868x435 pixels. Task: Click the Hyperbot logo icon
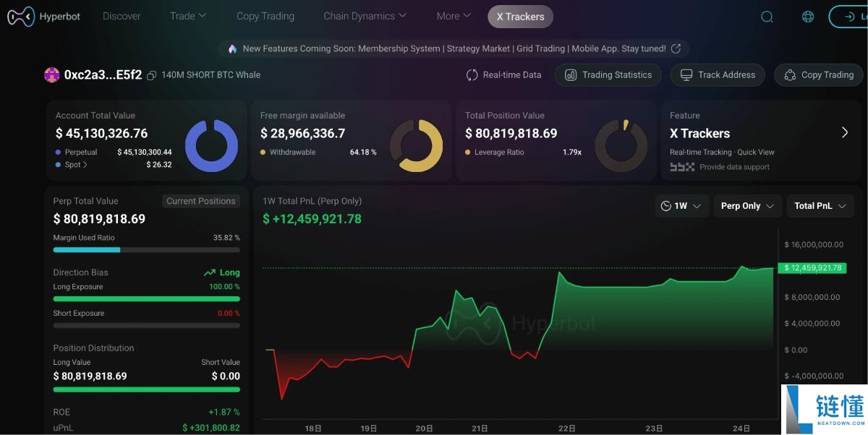(20, 16)
